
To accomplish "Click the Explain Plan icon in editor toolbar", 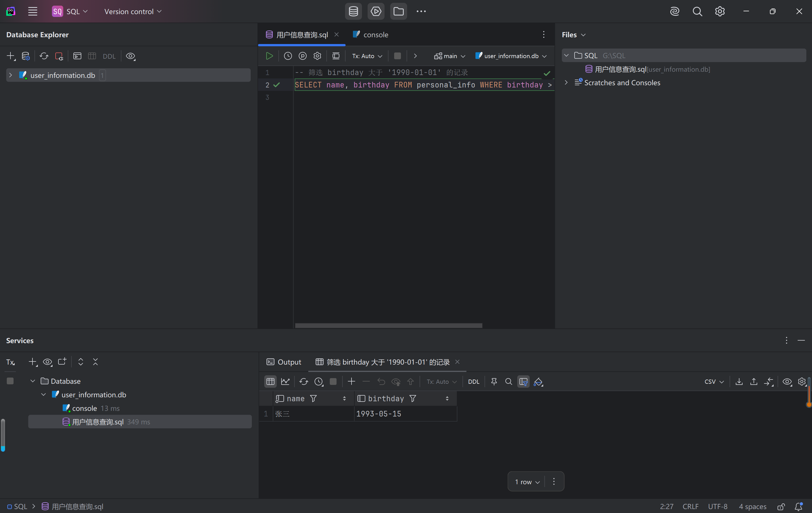I will tap(302, 56).
